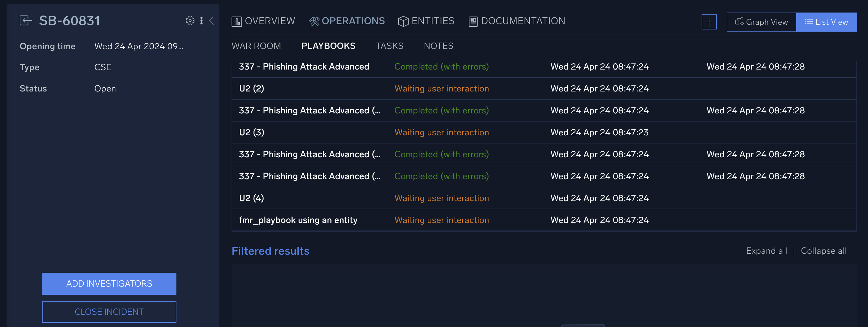Image resolution: width=868 pixels, height=327 pixels.
Task: Select the Entities cube icon
Action: [x=403, y=21]
